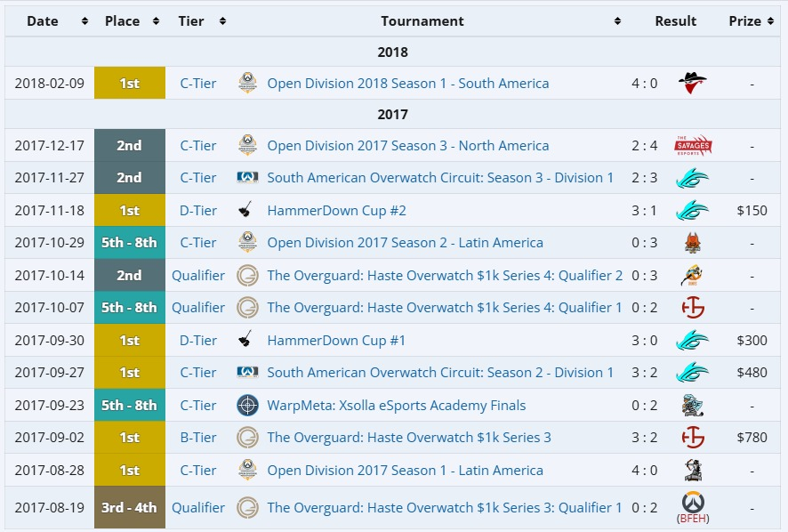The height and width of the screenshot is (532, 788).
Task: Click teal opponent logo in 2017-11-18 row
Action: 693,210
